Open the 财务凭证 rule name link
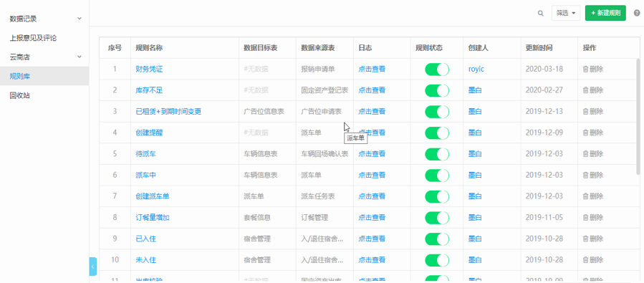Viewport: 644px width, 283px height. pyautogui.click(x=149, y=69)
